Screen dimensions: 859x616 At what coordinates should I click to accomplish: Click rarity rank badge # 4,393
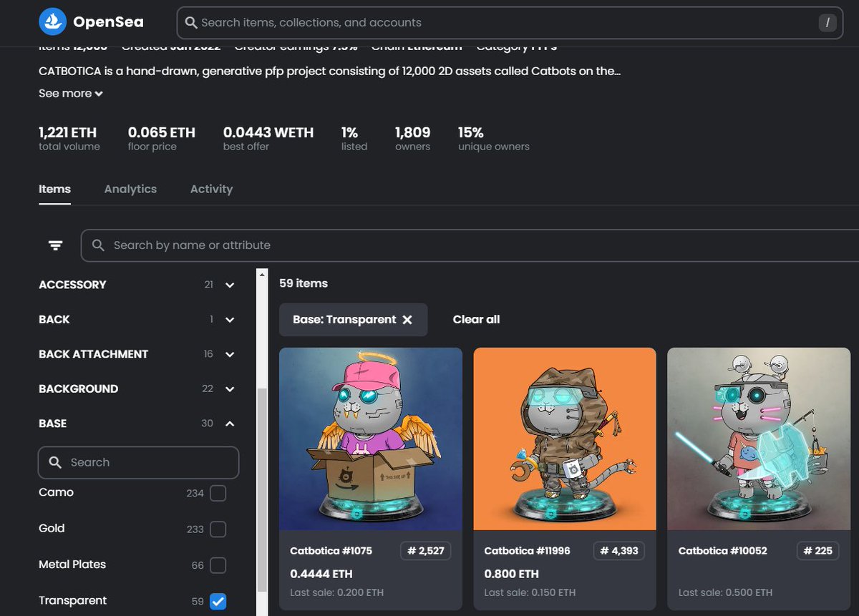click(x=619, y=551)
